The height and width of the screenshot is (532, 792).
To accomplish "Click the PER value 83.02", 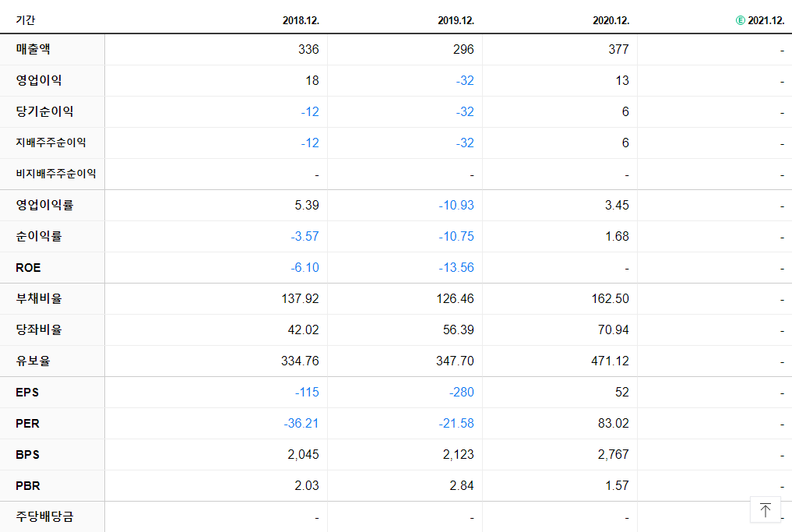I will tap(613, 424).
